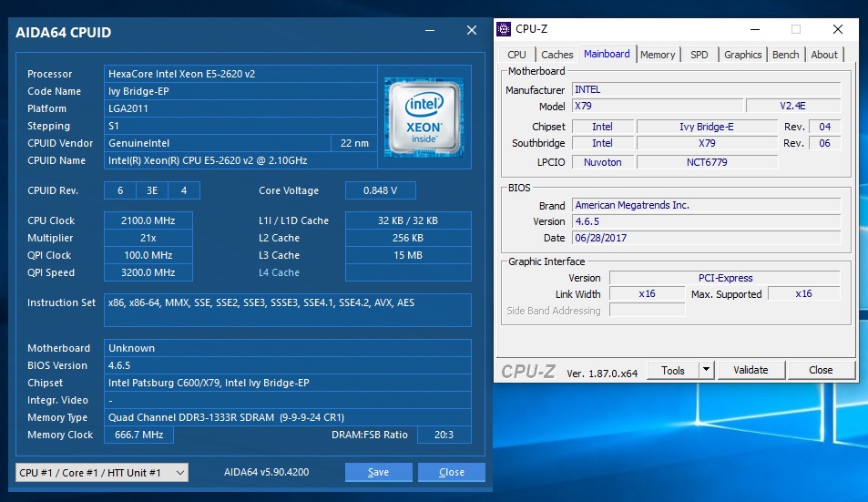The height and width of the screenshot is (502, 868).
Task: Click the Memory Type Quad Channel DDR3-1333R value
Action: 287,417
